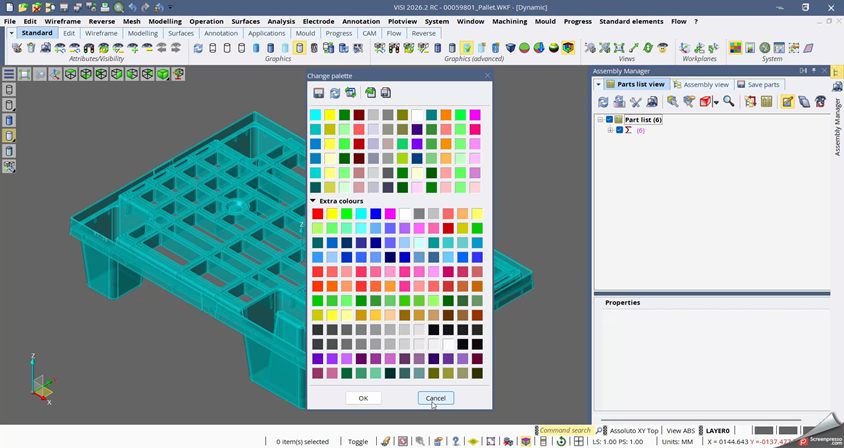Click the Units: MM status entry
The height and width of the screenshot is (448, 844).
click(x=677, y=442)
